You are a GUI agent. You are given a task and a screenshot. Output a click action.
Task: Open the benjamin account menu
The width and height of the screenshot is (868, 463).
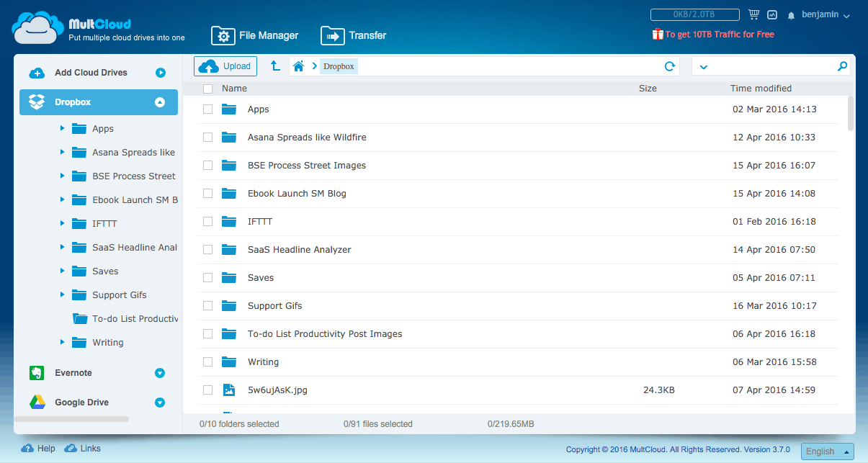click(826, 15)
